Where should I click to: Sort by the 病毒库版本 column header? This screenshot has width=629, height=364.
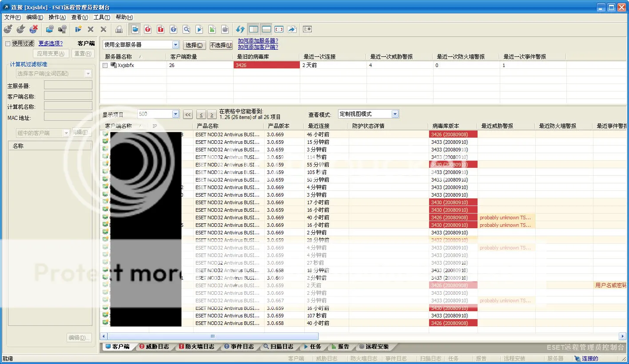click(453, 126)
